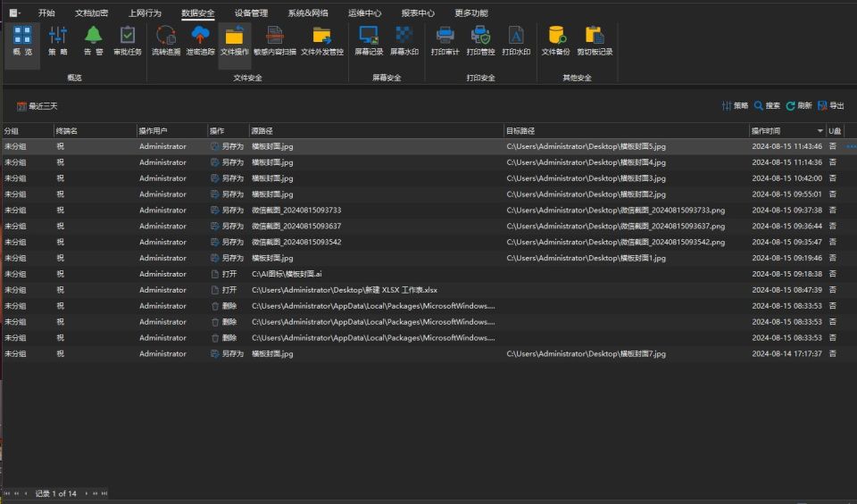Open the 泄密追踪 cloud icon
The width and height of the screenshot is (857, 504).
click(x=200, y=42)
